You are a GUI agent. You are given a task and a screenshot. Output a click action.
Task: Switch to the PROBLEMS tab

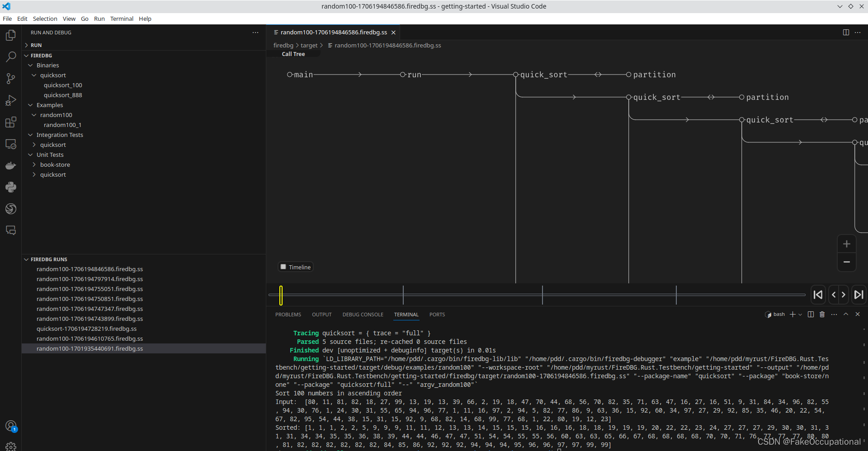tap(288, 315)
